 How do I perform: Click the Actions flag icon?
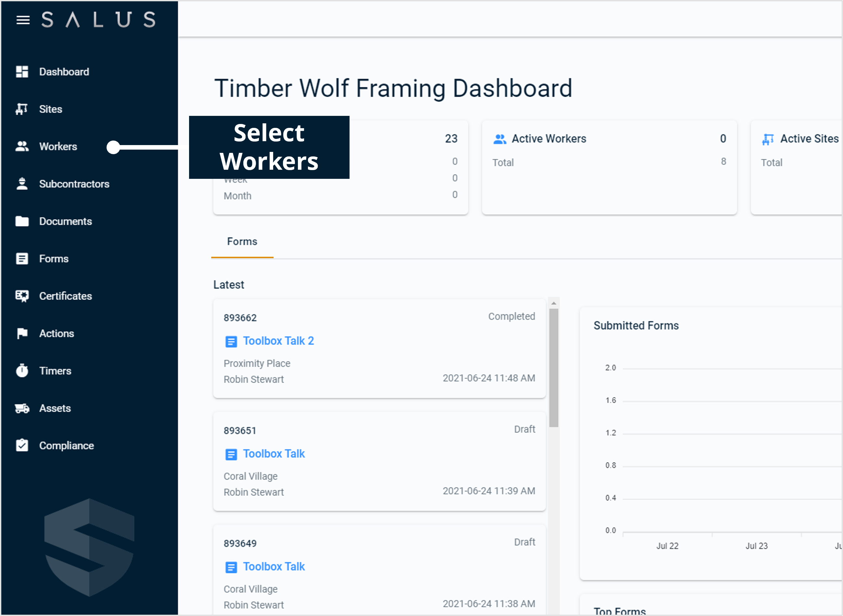coord(22,333)
